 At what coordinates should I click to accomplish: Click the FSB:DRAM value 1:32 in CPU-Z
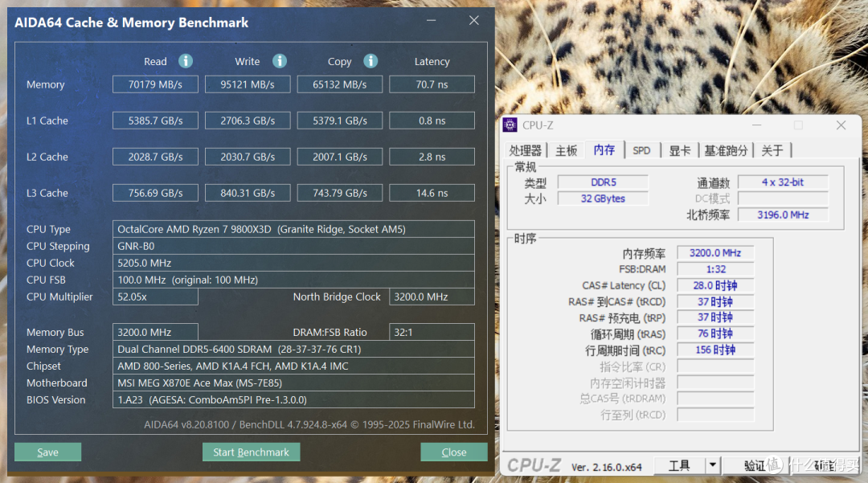[x=715, y=269]
